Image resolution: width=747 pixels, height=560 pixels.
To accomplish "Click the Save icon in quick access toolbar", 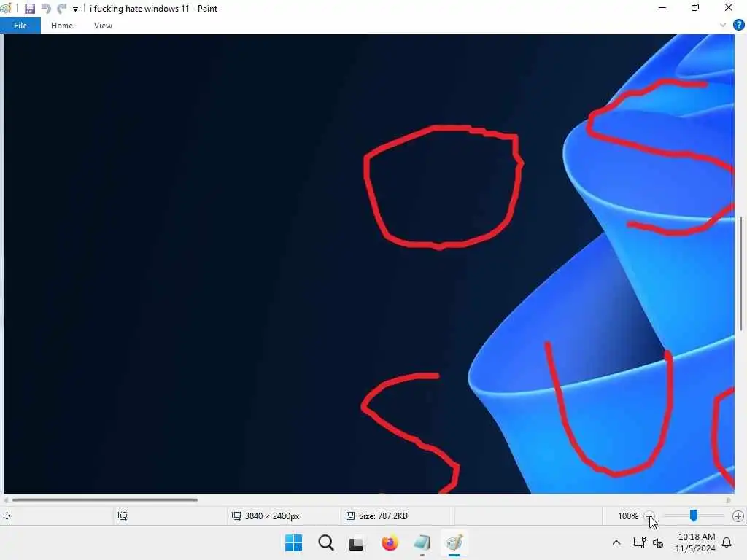I will click(30, 9).
